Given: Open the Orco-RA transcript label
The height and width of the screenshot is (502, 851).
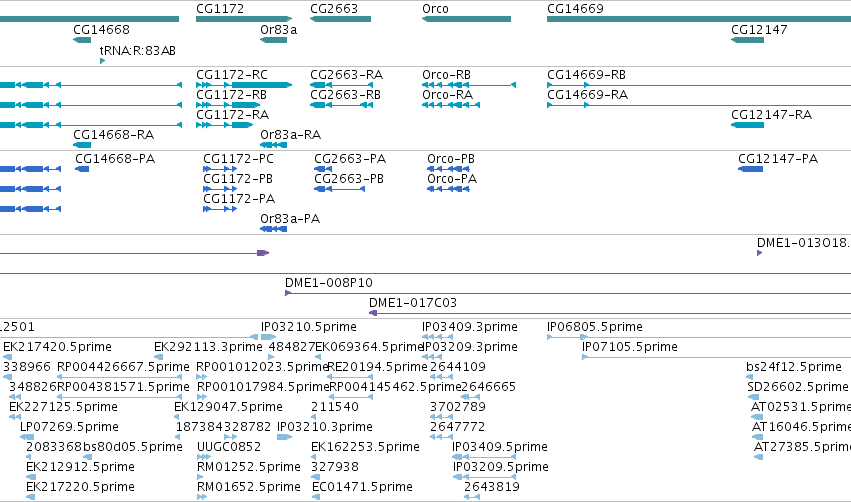Looking at the screenshot, I should point(447,95).
